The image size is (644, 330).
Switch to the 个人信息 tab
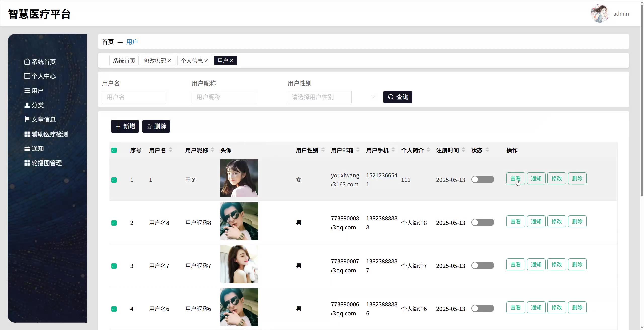(x=191, y=61)
